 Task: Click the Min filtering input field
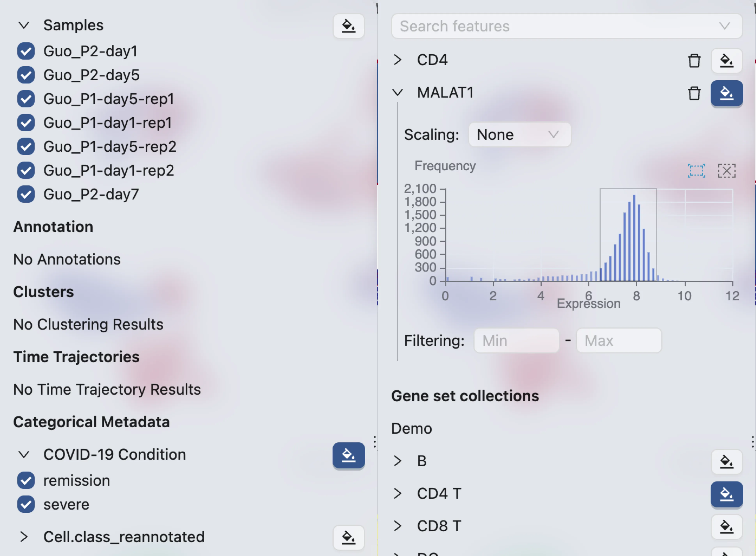[516, 341]
